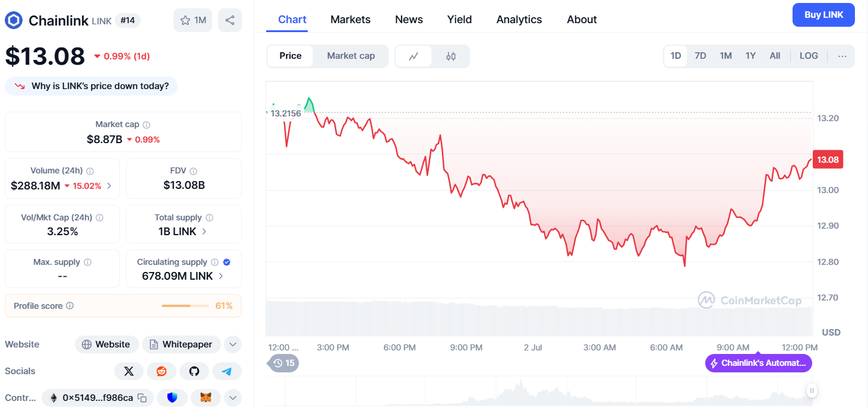Expand the Total supply chevron arrow
The image size is (868, 408).
pyautogui.click(x=204, y=232)
